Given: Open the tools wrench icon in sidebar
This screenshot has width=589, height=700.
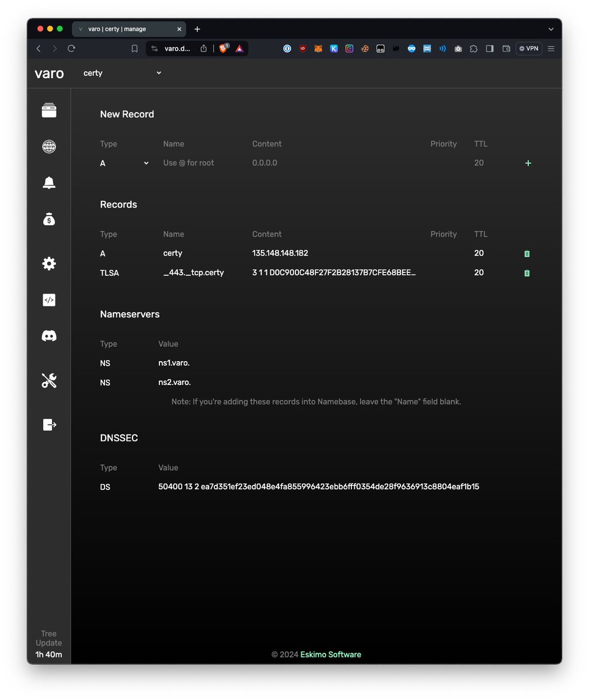Looking at the screenshot, I should point(49,380).
